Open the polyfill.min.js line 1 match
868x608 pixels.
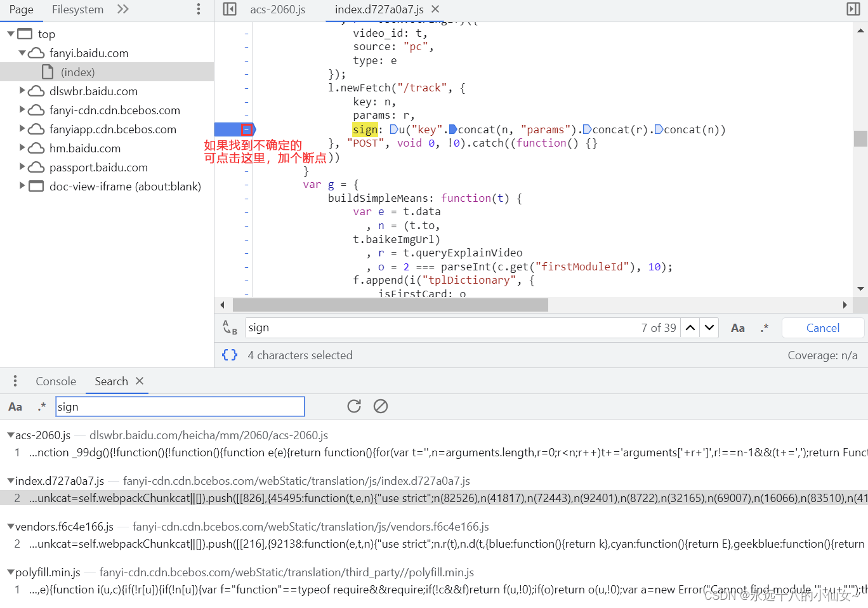(434, 590)
